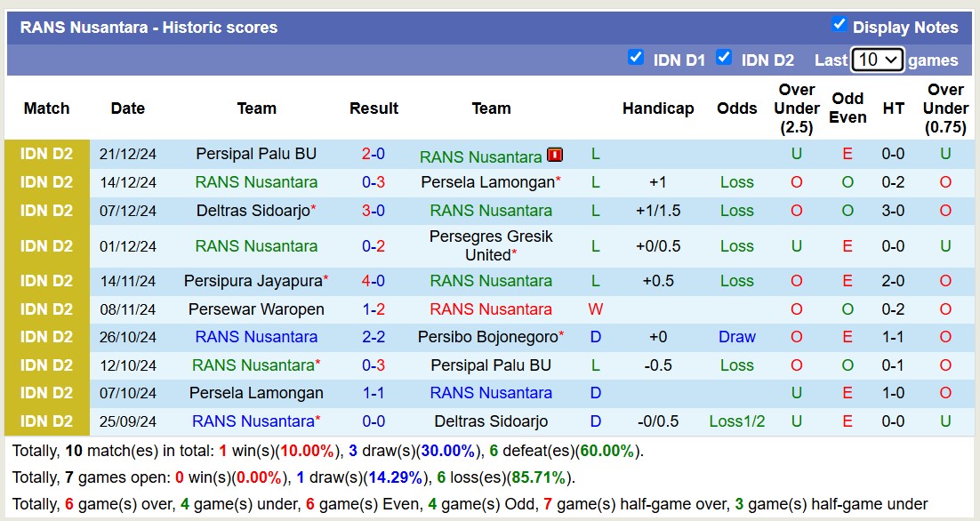View the 4-0 match result details
980x521 pixels.
pos(374,281)
